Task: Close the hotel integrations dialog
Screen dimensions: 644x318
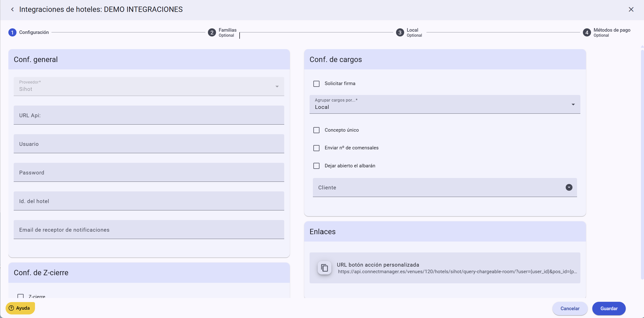Action: 631,9
